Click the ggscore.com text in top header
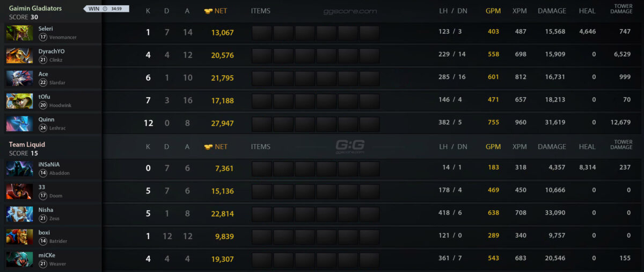644x272 pixels. pyautogui.click(x=350, y=11)
